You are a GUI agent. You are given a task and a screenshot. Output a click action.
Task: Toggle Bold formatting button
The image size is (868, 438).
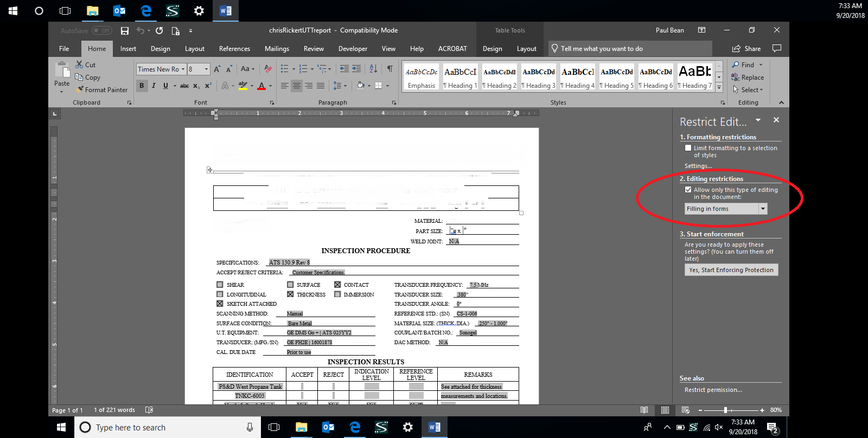pos(142,86)
